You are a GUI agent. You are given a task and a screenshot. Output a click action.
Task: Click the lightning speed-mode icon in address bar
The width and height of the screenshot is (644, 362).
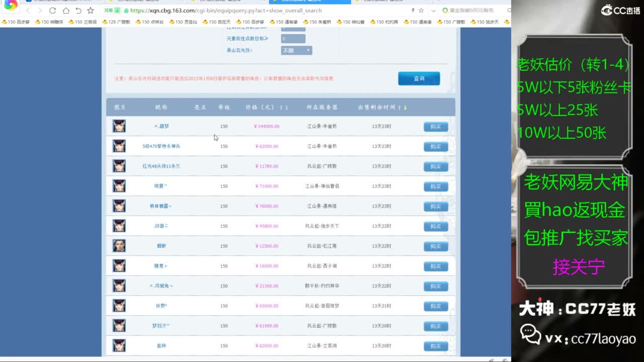413,11
